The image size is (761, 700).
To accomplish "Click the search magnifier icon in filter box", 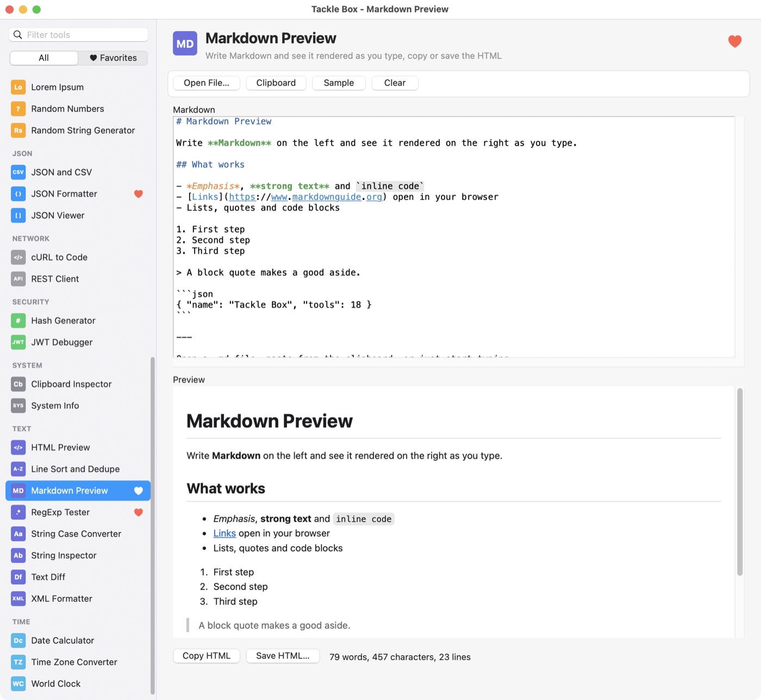I will pyautogui.click(x=18, y=35).
